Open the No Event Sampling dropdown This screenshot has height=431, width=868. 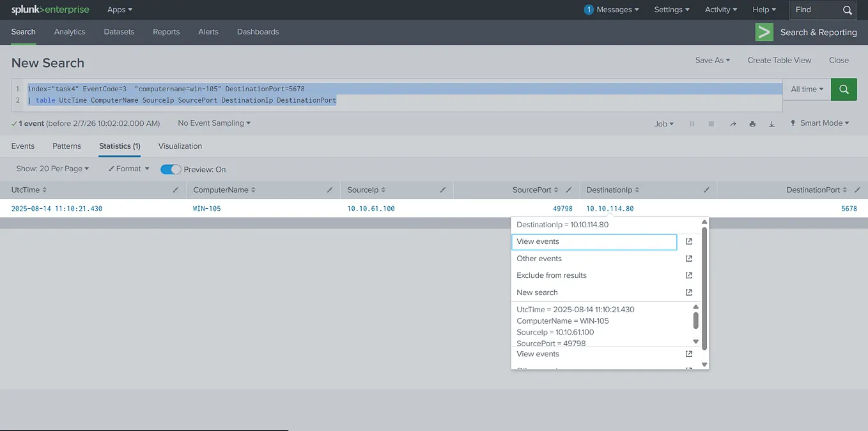click(214, 123)
